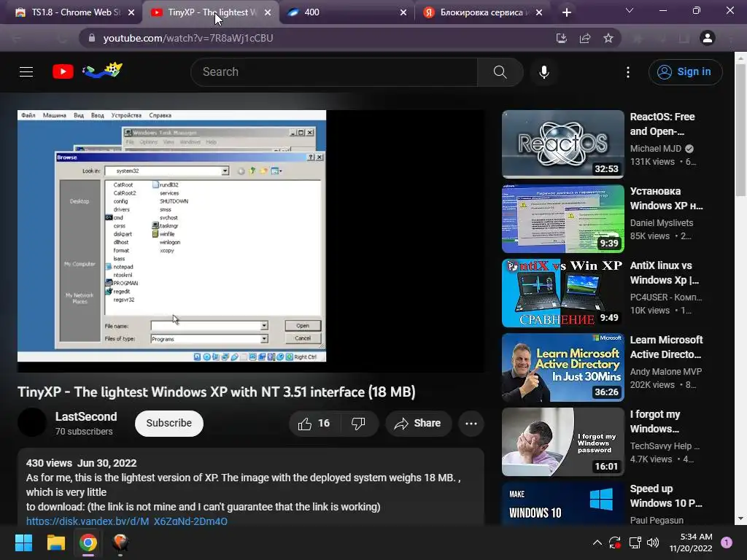Open Speed up Windows 10 thumbnail
The width and height of the screenshot is (747, 560).
pyautogui.click(x=562, y=503)
